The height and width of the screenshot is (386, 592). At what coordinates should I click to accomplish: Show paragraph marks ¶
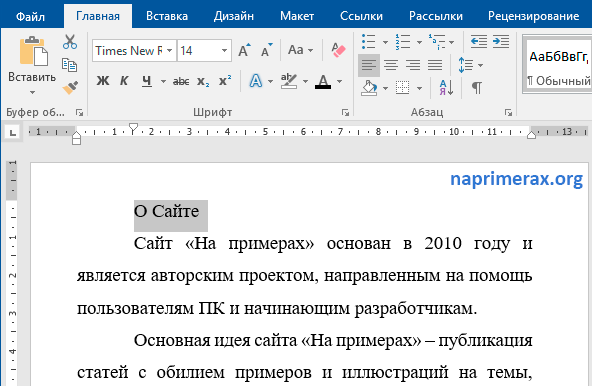click(477, 88)
